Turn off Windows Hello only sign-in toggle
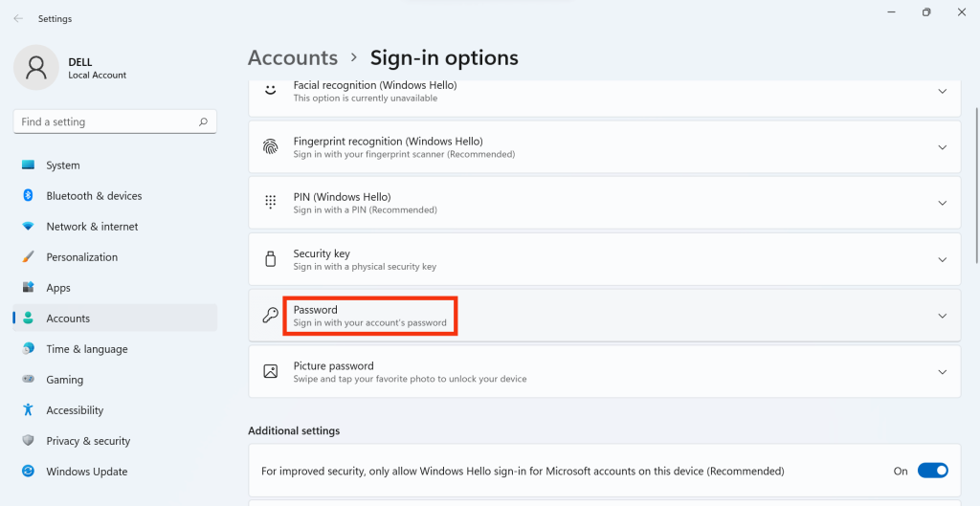Image resolution: width=980 pixels, height=506 pixels. click(x=932, y=471)
